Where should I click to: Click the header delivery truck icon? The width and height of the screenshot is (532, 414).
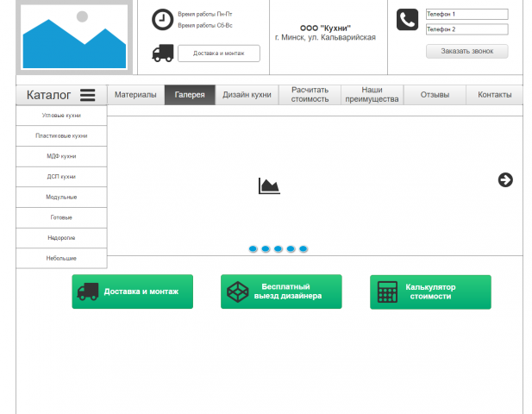163,53
